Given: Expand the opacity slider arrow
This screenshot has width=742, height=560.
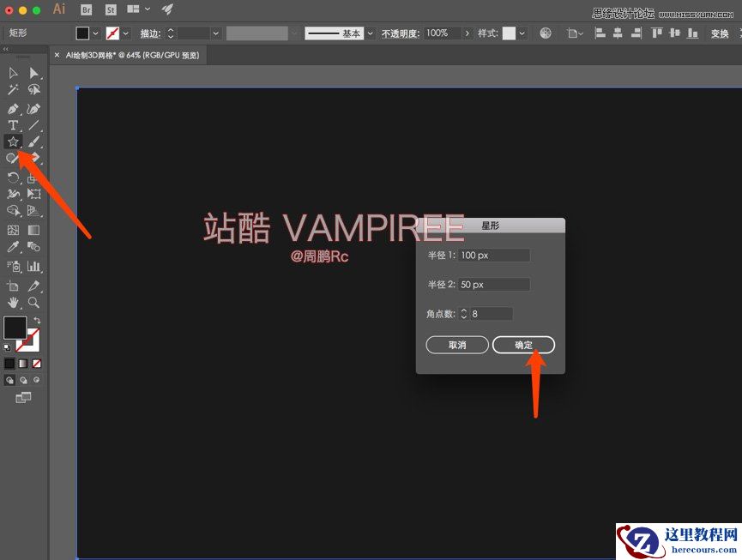Looking at the screenshot, I should click(467, 33).
